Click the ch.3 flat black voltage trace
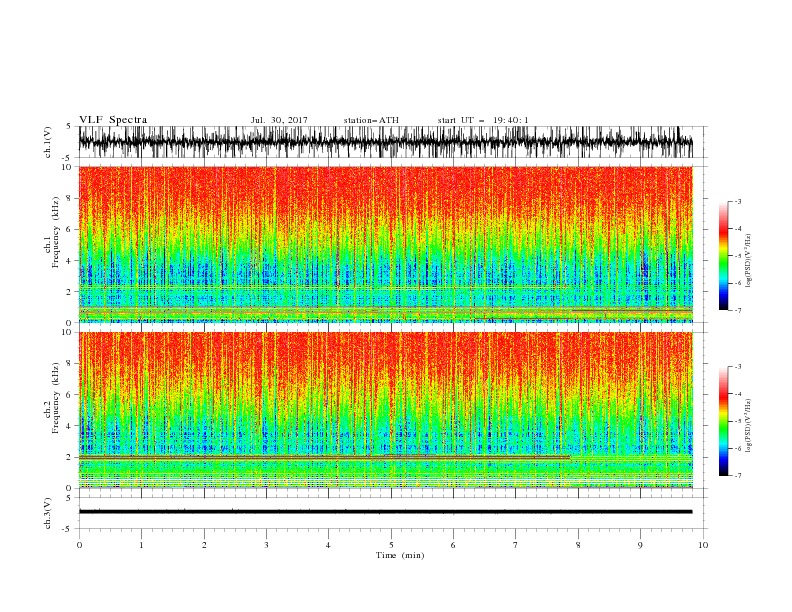The image size is (792, 612). pos(385,512)
